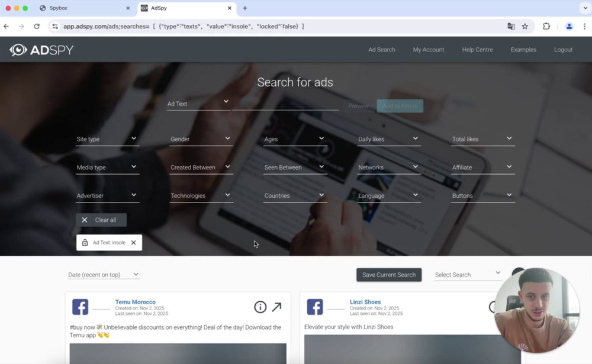Open the Technologies dropdown

point(201,195)
